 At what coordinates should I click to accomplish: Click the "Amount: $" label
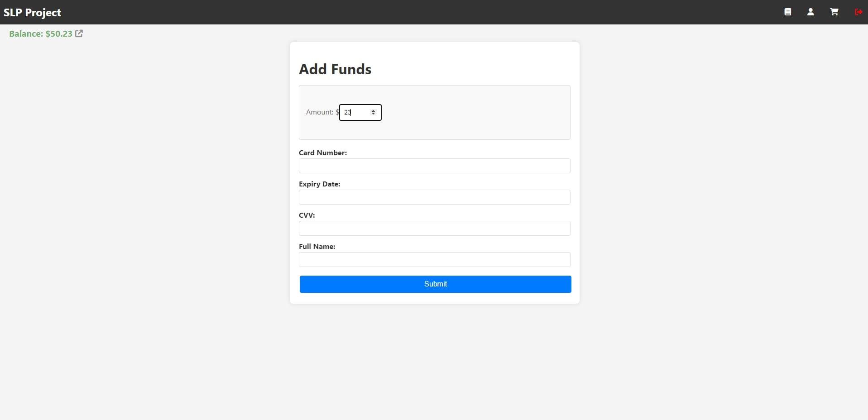pos(322,112)
